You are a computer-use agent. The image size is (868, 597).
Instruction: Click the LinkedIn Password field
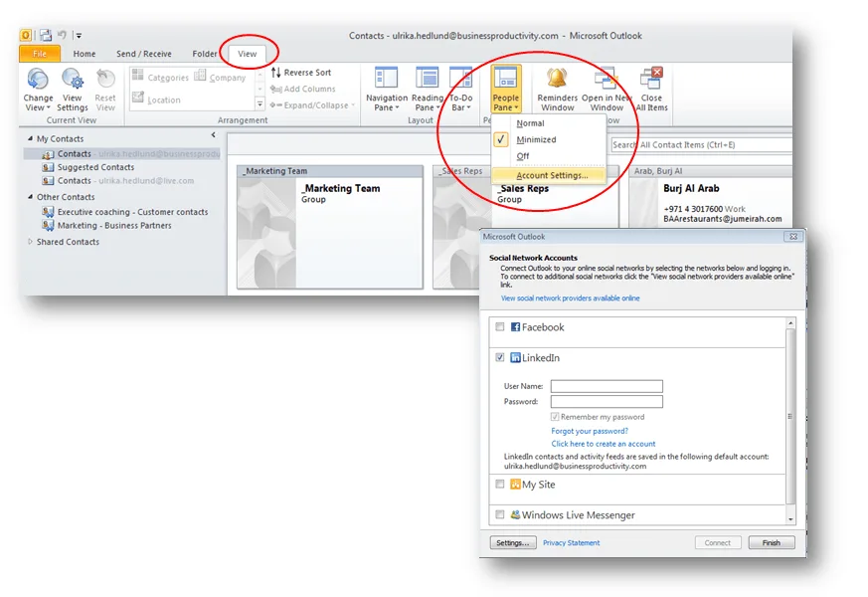(607, 402)
